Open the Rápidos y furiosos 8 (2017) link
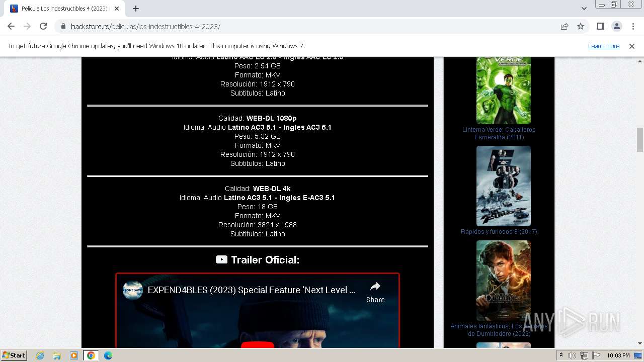Image resolution: width=644 pixels, height=362 pixels. pyautogui.click(x=499, y=232)
